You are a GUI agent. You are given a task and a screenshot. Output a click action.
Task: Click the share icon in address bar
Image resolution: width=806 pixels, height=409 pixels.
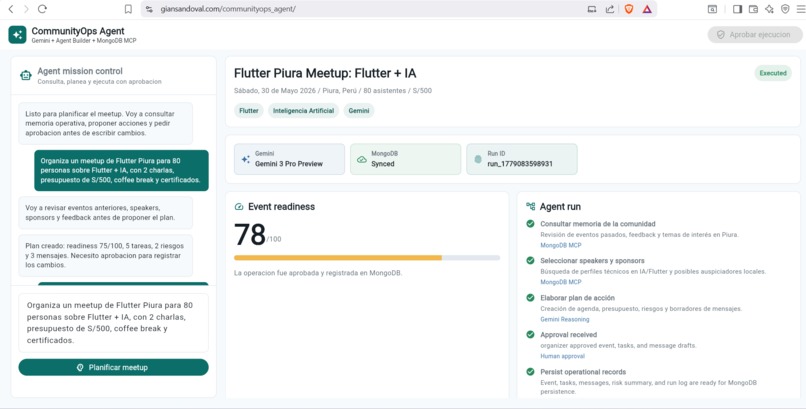point(610,9)
